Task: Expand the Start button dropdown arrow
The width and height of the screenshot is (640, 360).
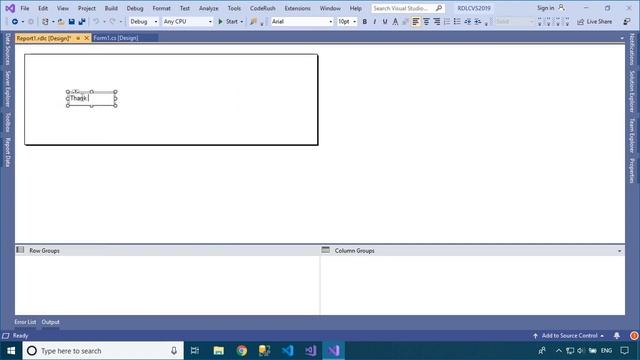Action: [242, 22]
